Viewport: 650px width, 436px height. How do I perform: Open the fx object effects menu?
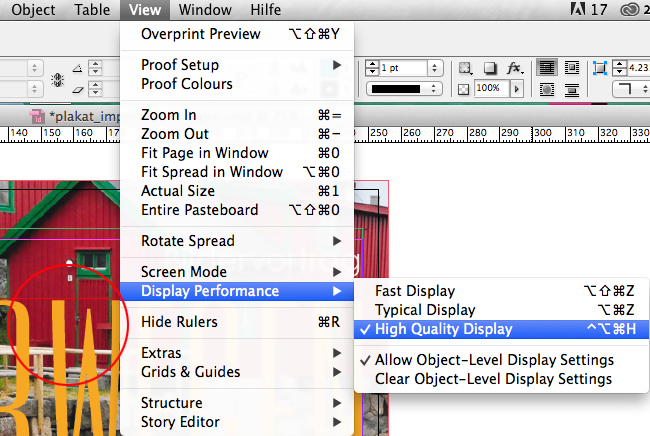pos(514,68)
